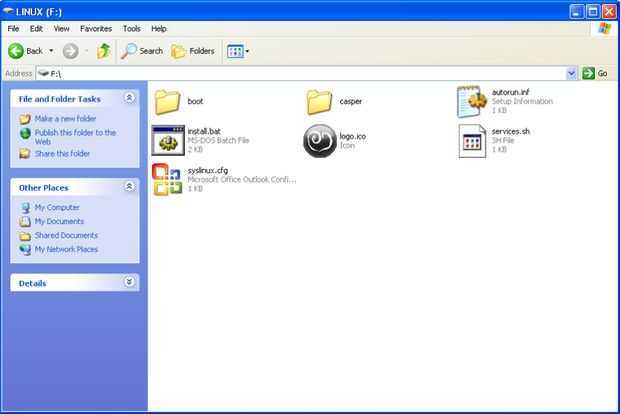Click the grayed Forward arrow button
The height and width of the screenshot is (414, 620).
click(x=71, y=51)
